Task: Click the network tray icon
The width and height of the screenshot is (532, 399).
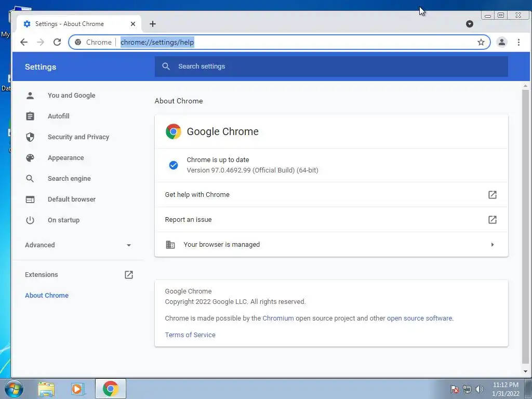Action: pos(467,389)
